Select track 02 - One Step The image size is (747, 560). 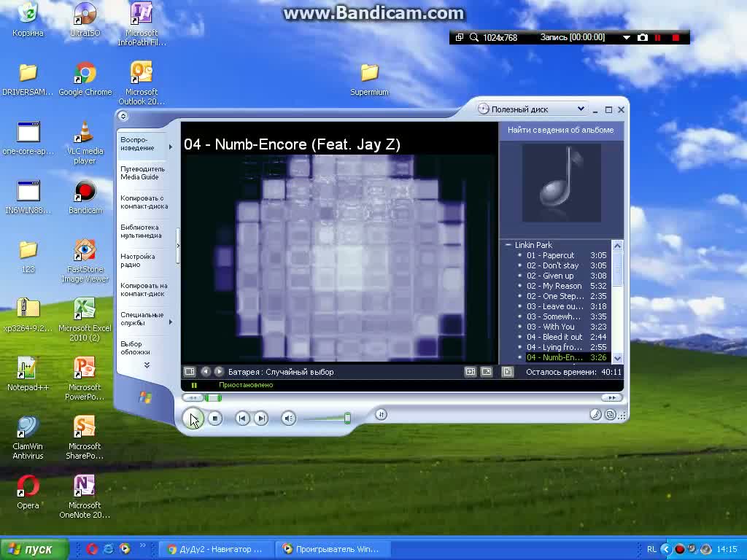click(562, 296)
